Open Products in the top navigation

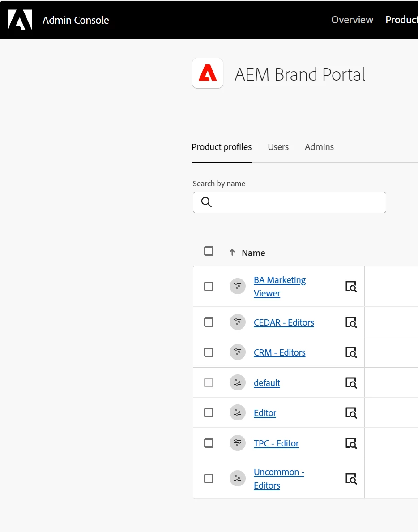point(402,20)
